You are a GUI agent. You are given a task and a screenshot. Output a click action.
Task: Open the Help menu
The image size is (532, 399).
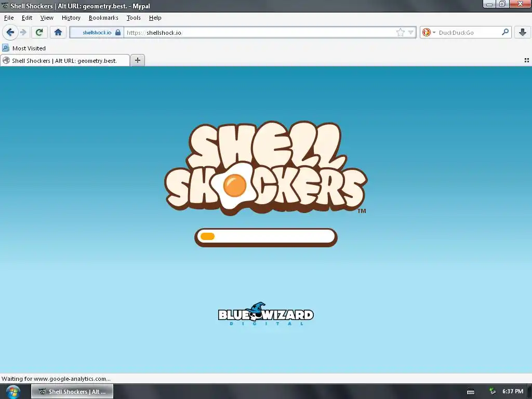(x=155, y=18)
